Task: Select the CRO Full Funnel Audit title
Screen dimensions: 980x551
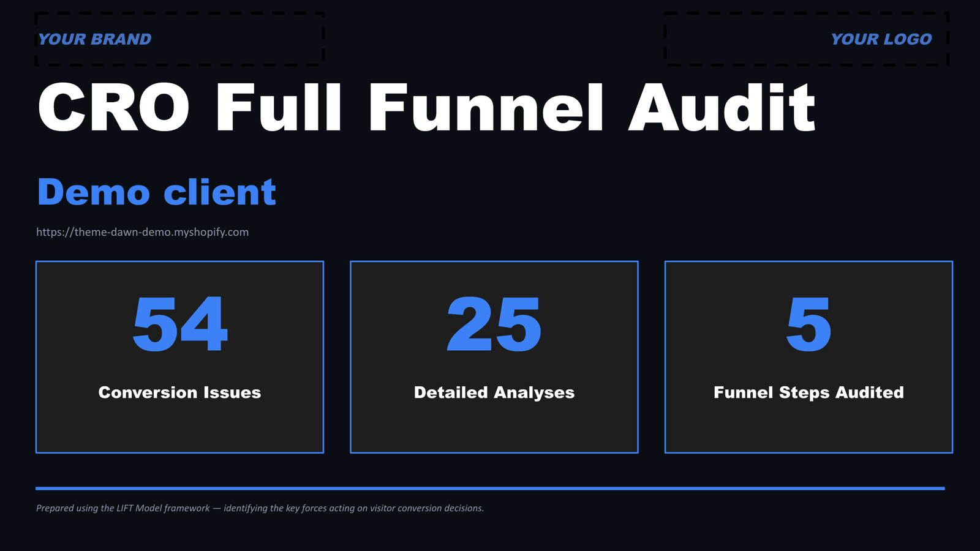Action: pyautogui.click(x=426, y=108)
